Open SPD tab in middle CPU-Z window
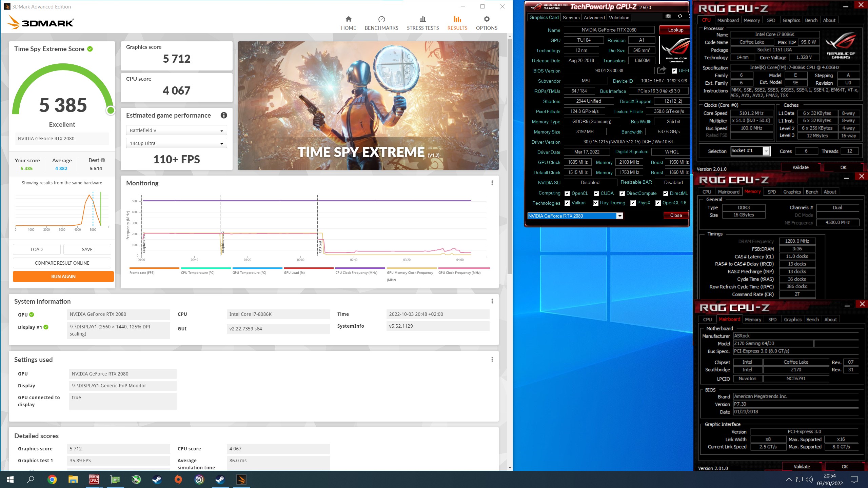The width and height of the screenshot is (868, 488). point(772,192)
